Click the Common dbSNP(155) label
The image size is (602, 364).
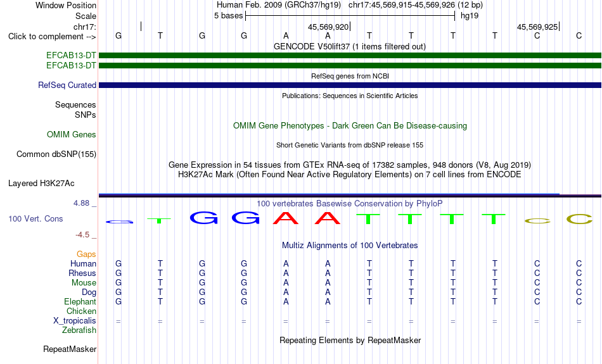pos(56,154)
